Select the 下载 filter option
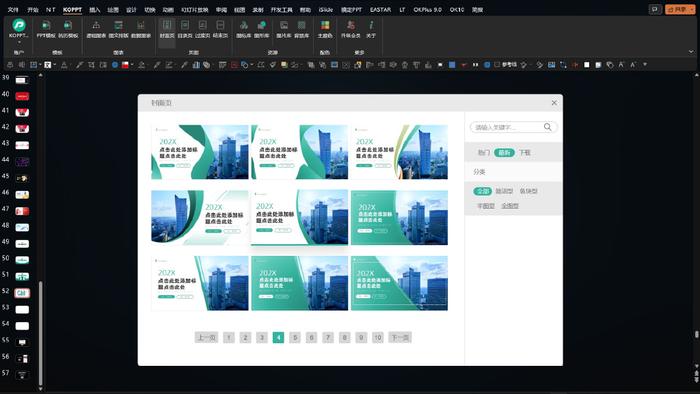700x394 pixels. click(525, 153)
